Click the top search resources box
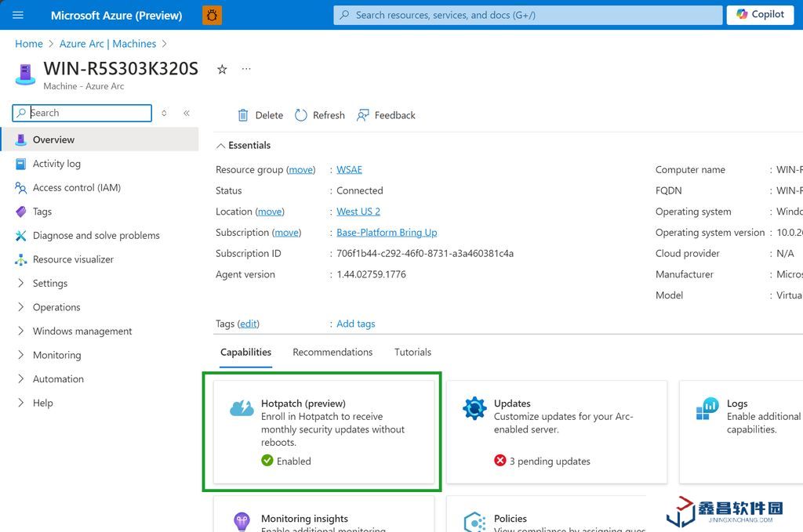The width and height of the screenshot is (803, 532). pos(527,15)
